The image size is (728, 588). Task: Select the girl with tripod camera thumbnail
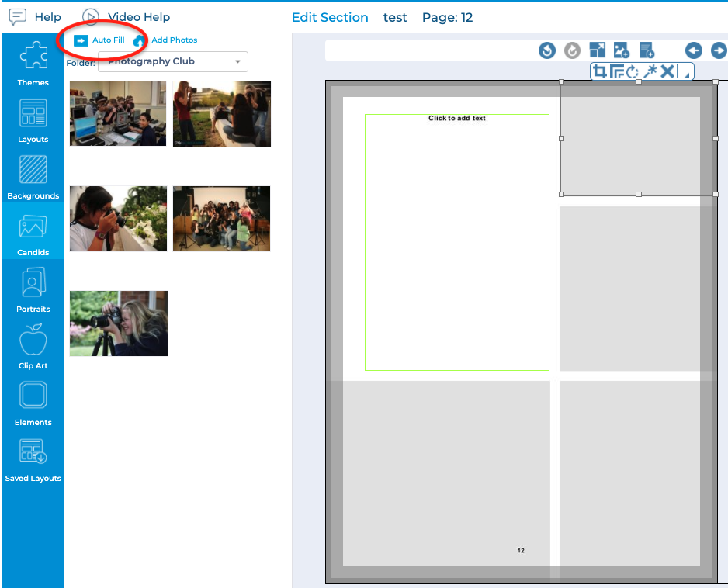pos(119,323)
